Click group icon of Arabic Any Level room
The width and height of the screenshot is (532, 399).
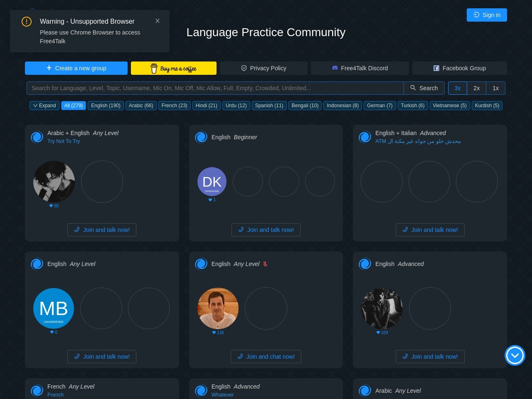coord(365,391)
